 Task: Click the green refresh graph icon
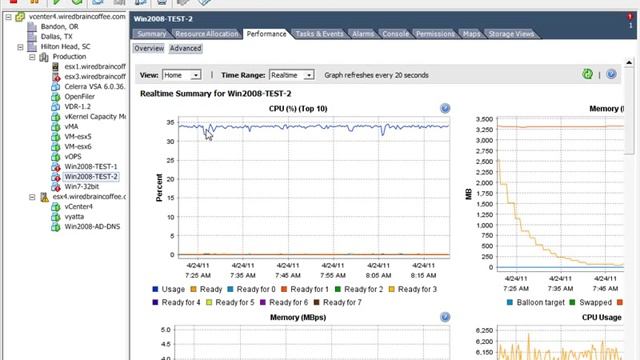coord(587,74)
